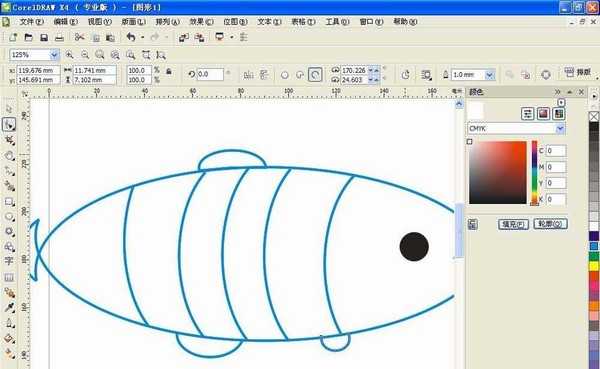Open the 排列(A) menu
The image size is (600, 369).
coord(167,22)
